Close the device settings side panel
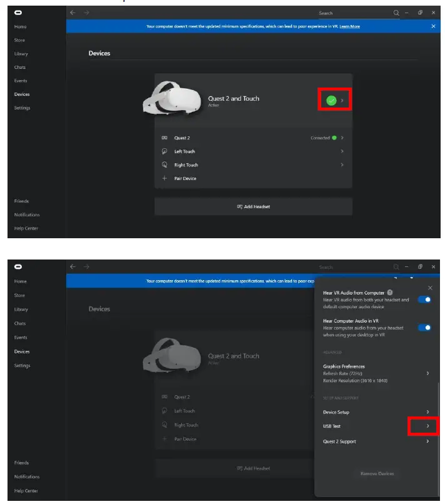 coord(430,288)
